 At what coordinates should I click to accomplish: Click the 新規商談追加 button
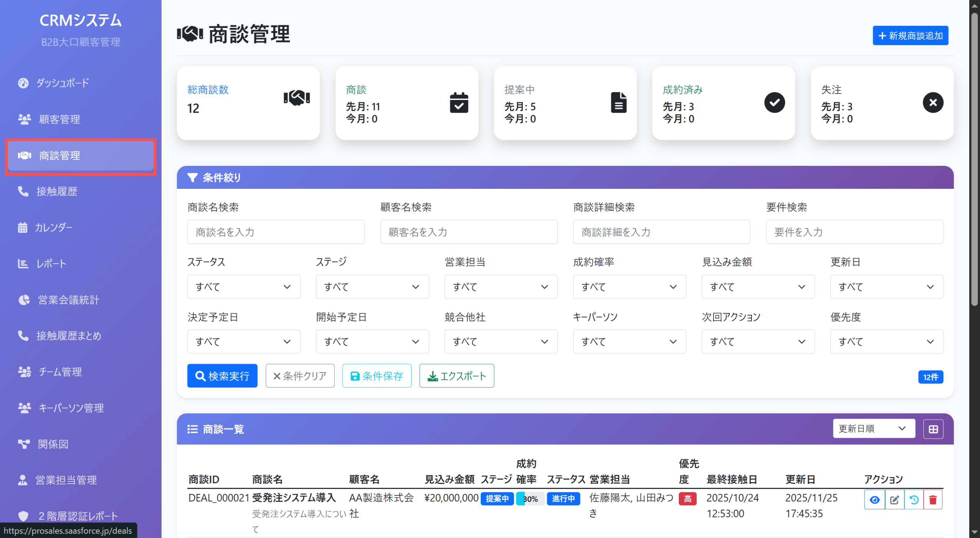(x=910, y=36)
